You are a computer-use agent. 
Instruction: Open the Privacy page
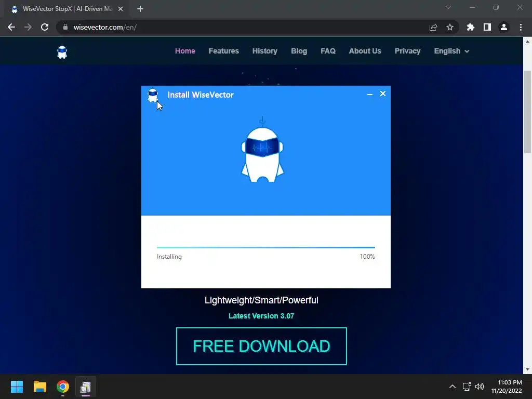click(x=407, y=51)
